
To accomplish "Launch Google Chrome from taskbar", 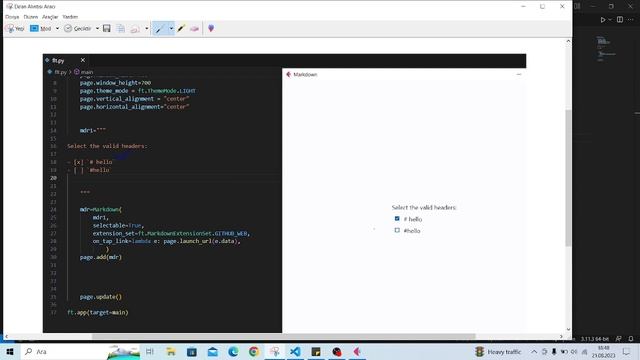I will 254,351.
